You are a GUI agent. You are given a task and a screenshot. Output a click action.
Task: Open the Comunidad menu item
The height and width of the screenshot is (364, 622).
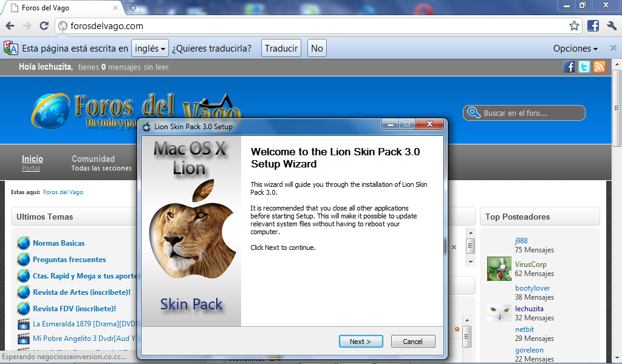(x=93, y=159)
